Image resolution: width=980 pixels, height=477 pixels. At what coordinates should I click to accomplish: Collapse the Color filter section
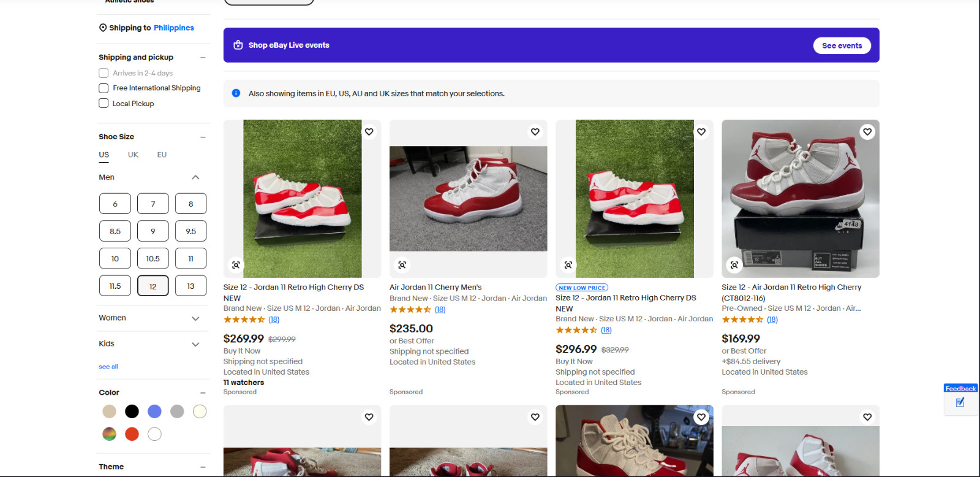coord(203,393)
